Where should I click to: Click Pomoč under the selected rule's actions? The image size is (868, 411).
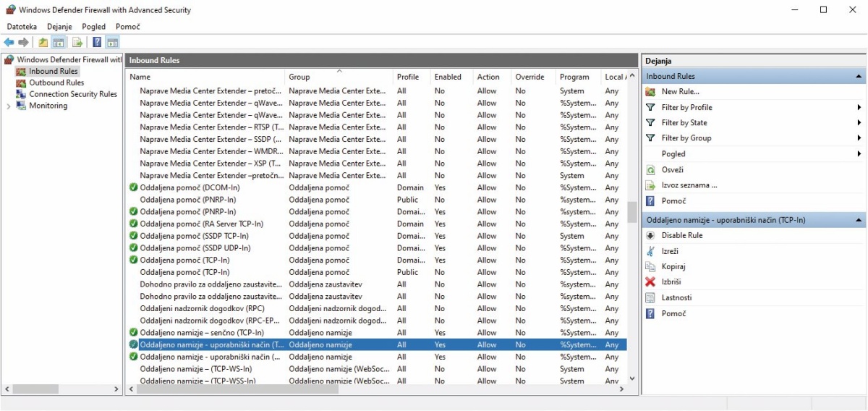[x=673, y=313]
